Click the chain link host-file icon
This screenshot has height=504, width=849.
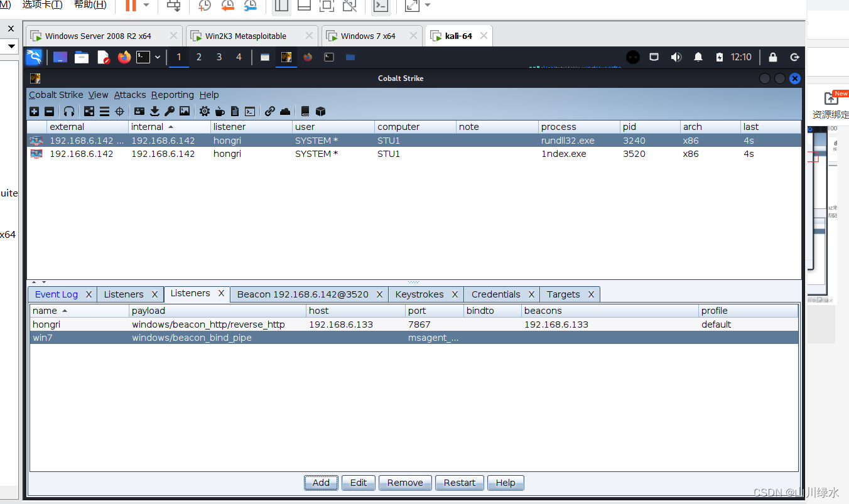pos(270,111)
